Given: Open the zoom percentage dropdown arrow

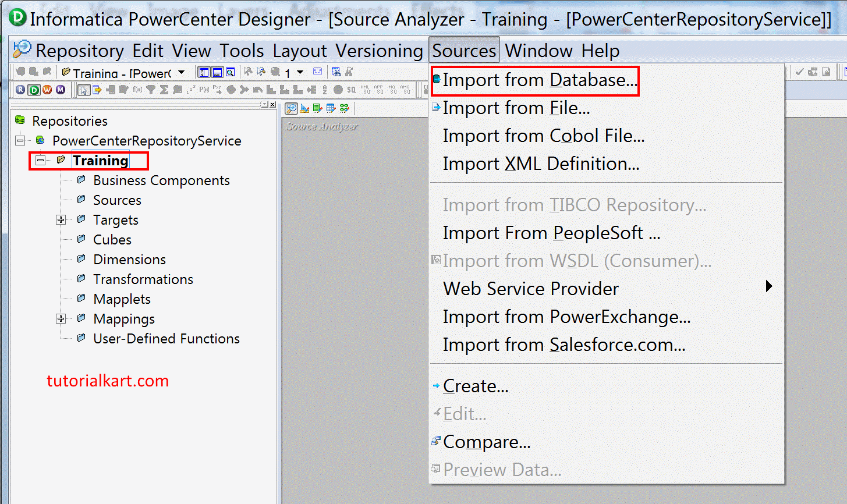Looking at the screenshot, I should [x=300, y=72].
